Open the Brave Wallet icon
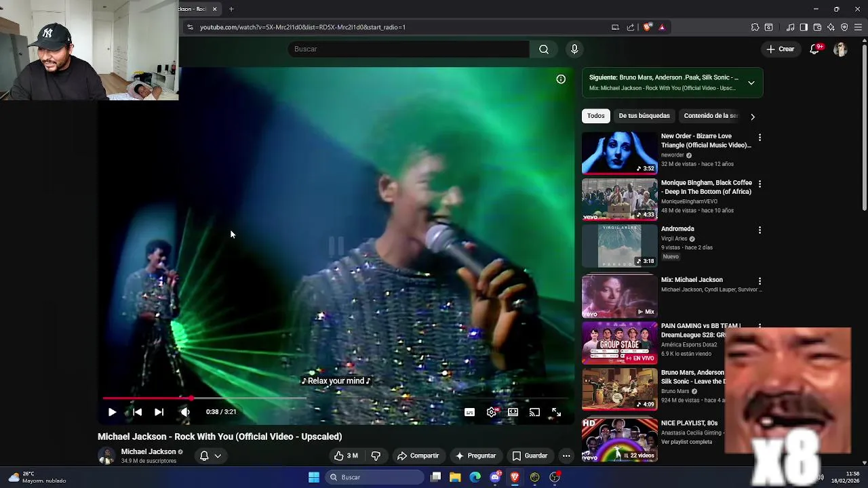The image size is (868, 488). (817, 27)
